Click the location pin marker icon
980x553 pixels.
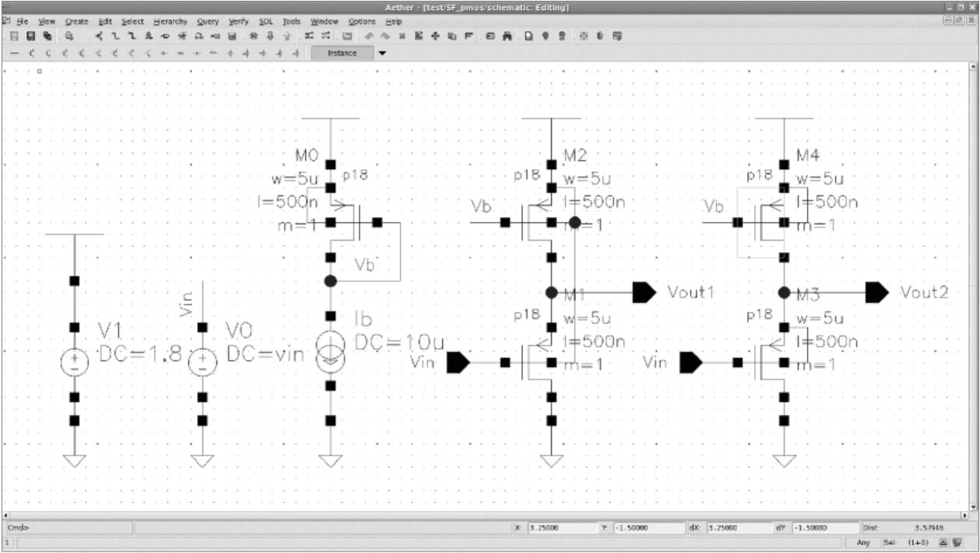(x=545, y=36)
